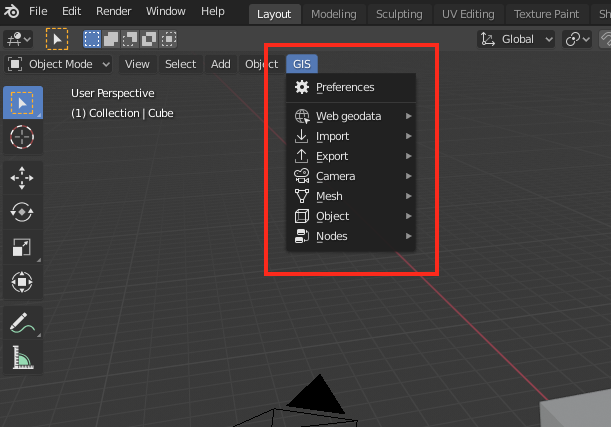The width and height of the screenshot is (611, 427).
Task: Open the View menu in viewport header
Action: [137, 64]
